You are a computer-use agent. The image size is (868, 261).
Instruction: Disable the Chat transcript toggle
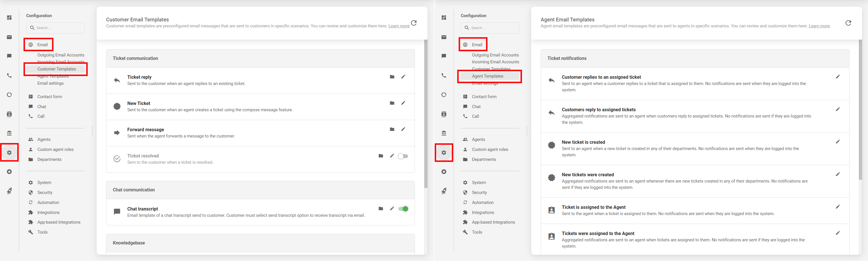[403, 209]
